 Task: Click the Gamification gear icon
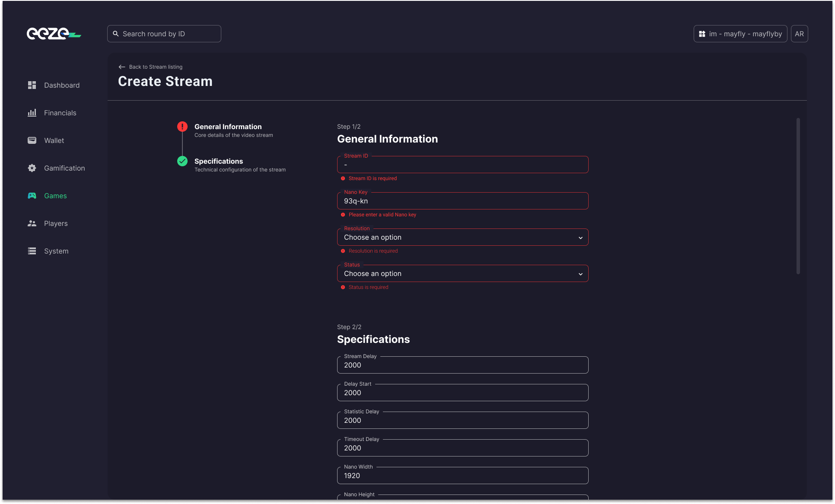coord(32,168)
